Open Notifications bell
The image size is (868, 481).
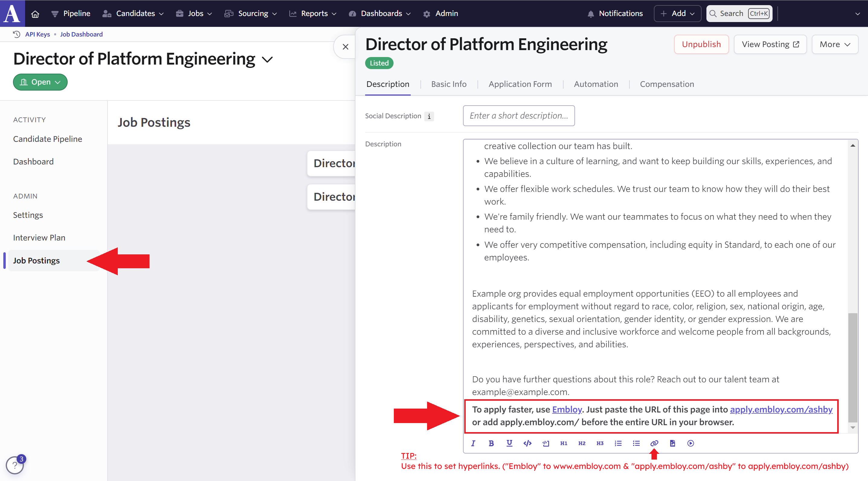click(615, 14)
